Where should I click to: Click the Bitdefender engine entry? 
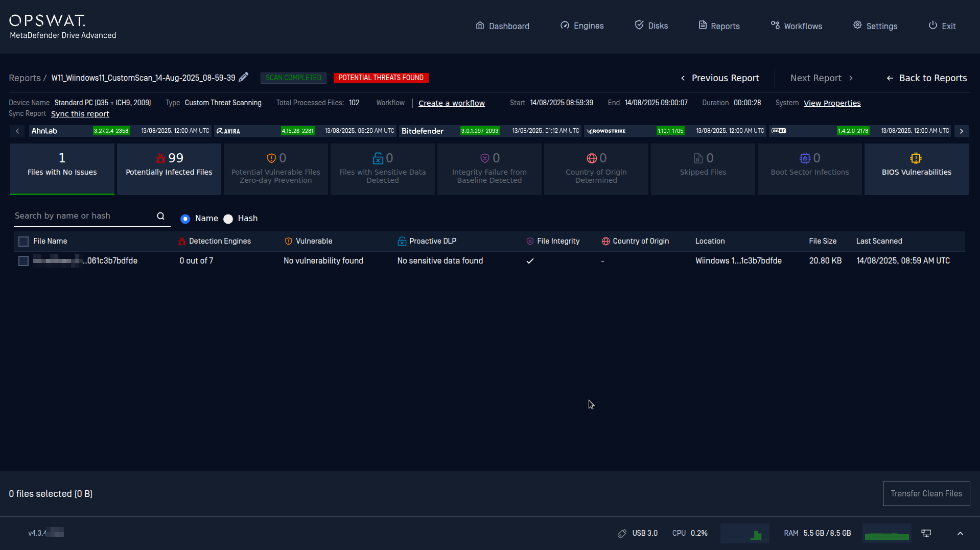tap(490, 131)
